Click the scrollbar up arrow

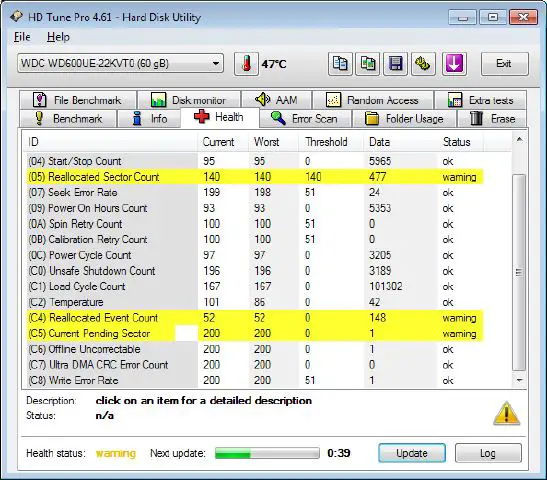pyautogui.click(x=519, y=140)
